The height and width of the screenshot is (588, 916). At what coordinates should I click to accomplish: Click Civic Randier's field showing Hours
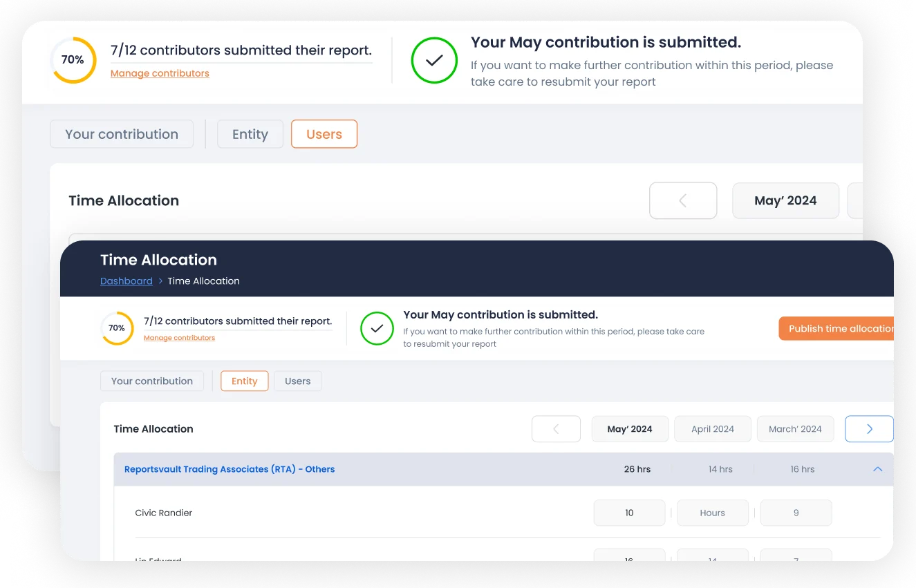[712, 513]
